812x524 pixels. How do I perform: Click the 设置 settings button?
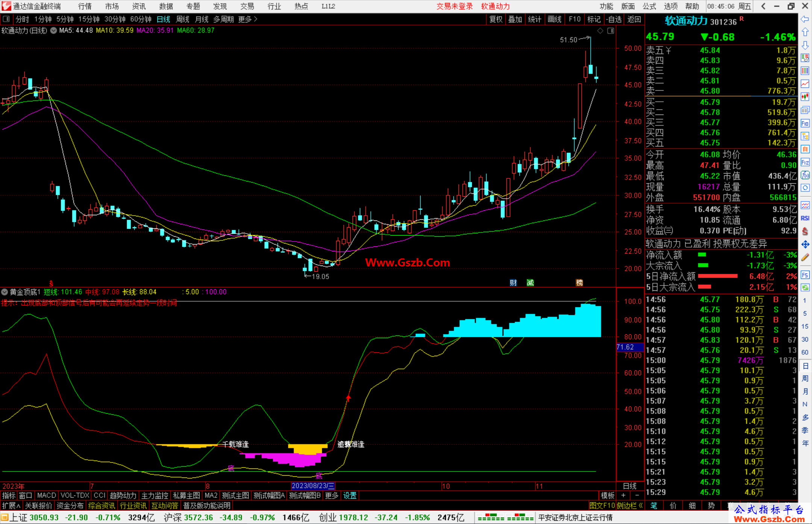tap(350, 495)
